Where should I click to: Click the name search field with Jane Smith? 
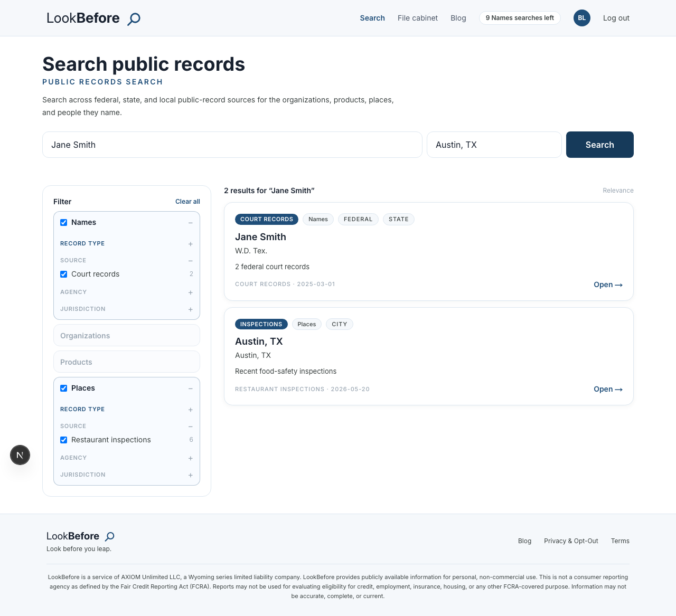pyautogui.click(x=232, y=145)
